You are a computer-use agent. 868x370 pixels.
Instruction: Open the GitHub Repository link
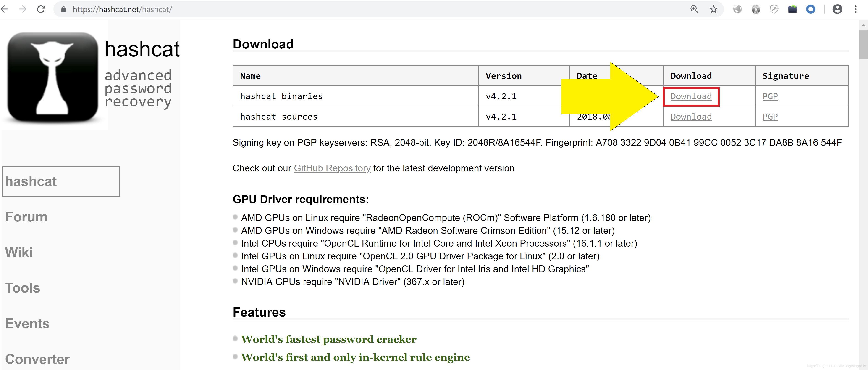point(332,168)
